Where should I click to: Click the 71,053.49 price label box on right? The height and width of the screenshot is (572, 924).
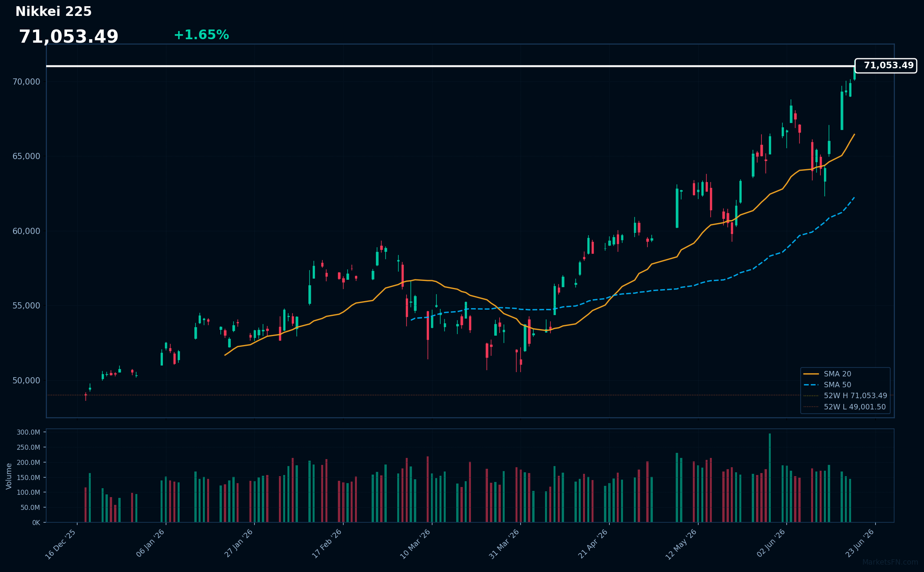pos(886,66)
